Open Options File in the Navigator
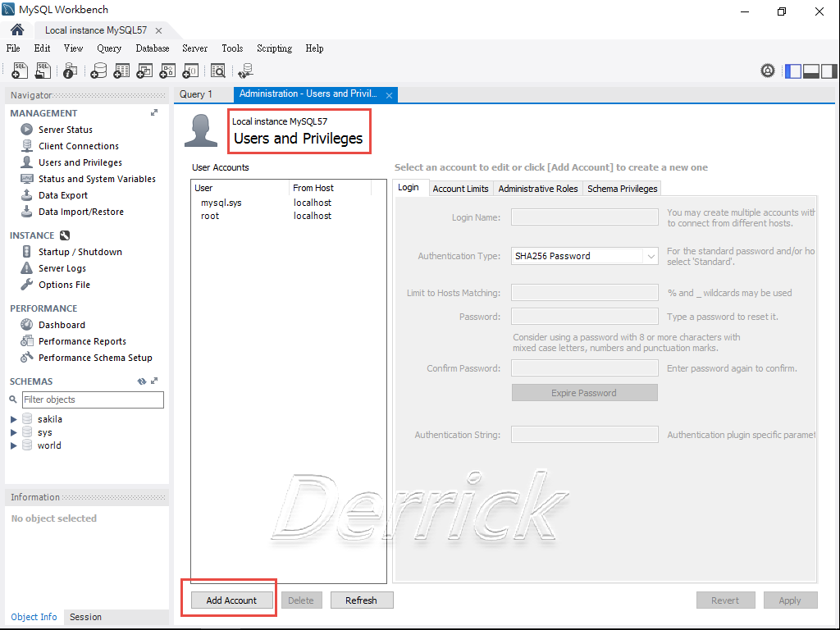The height and width of the screenshot is (630, 840). [64, 285]
